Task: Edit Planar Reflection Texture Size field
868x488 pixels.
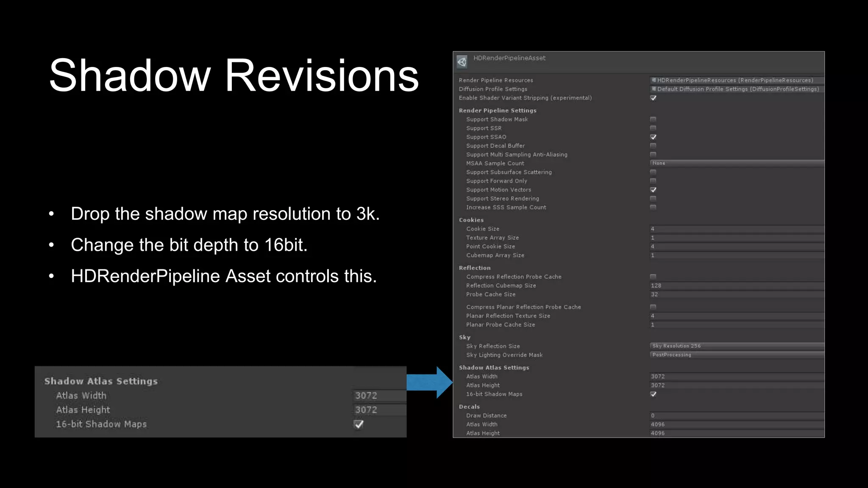Action: pyautogui.click(x=737, y=316)
